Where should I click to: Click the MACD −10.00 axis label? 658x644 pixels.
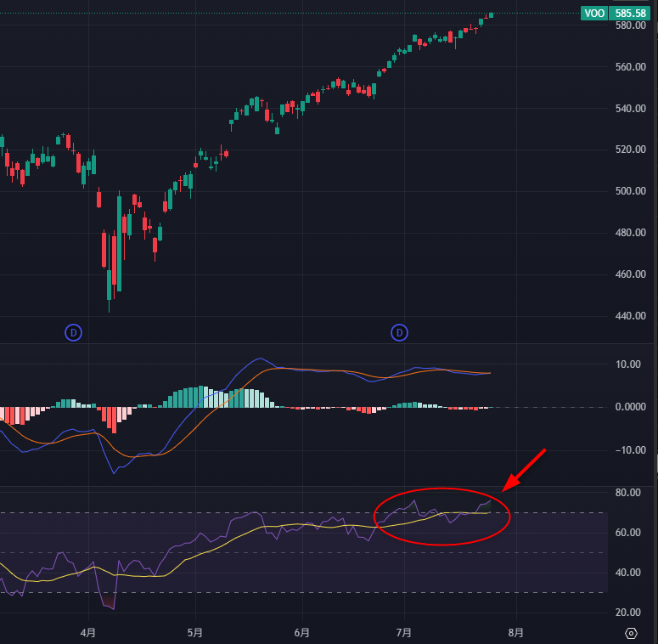pyautogui.click(x=630, y=450)
